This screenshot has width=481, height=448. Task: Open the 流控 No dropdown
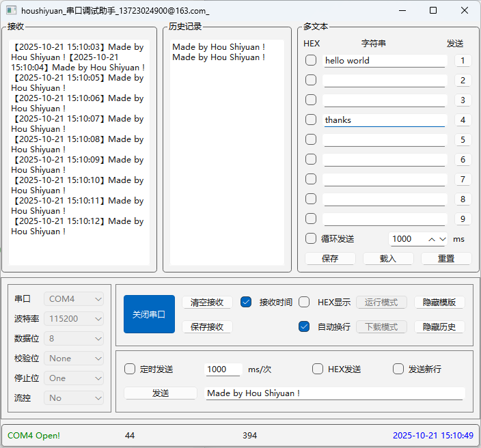pyautogui.click(x=74, y=398)
